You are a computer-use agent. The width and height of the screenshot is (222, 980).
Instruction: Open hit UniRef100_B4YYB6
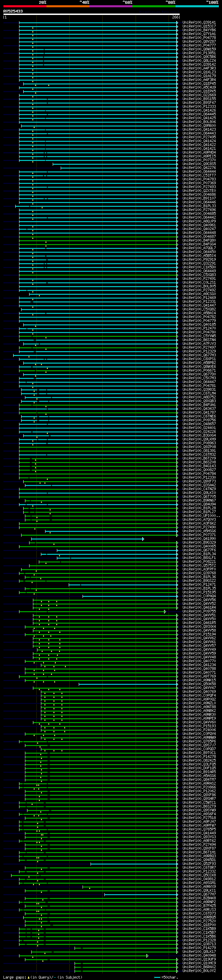point(199,30)
